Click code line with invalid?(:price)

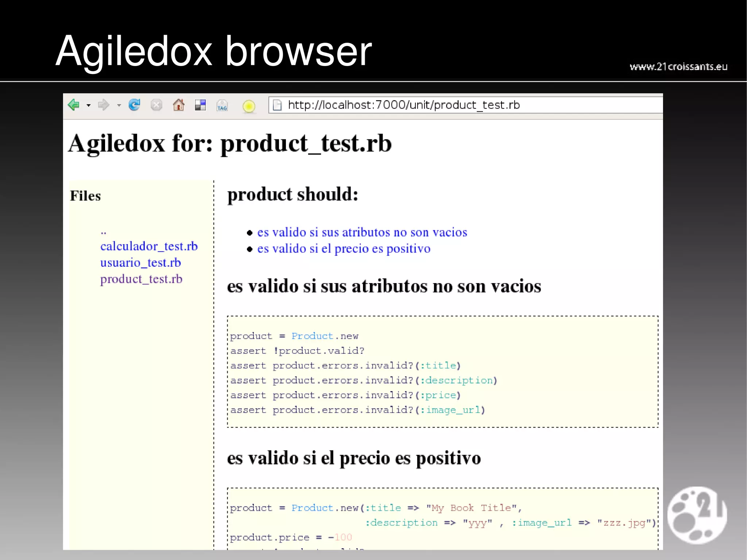pos(345,395)
